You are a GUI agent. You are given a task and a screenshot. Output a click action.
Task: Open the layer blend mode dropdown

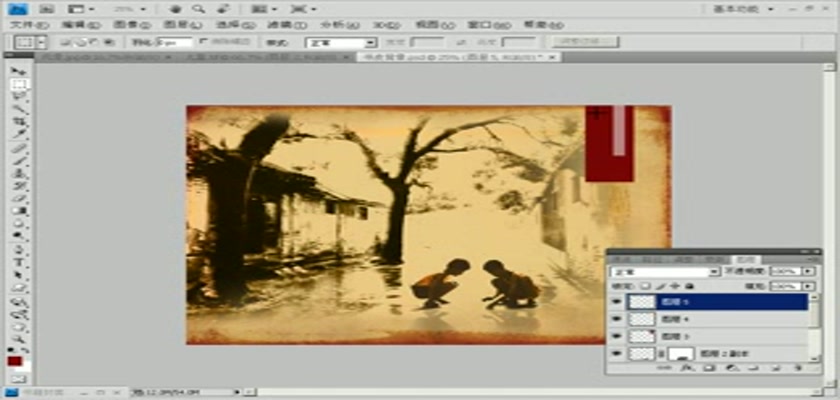[664, 271]
